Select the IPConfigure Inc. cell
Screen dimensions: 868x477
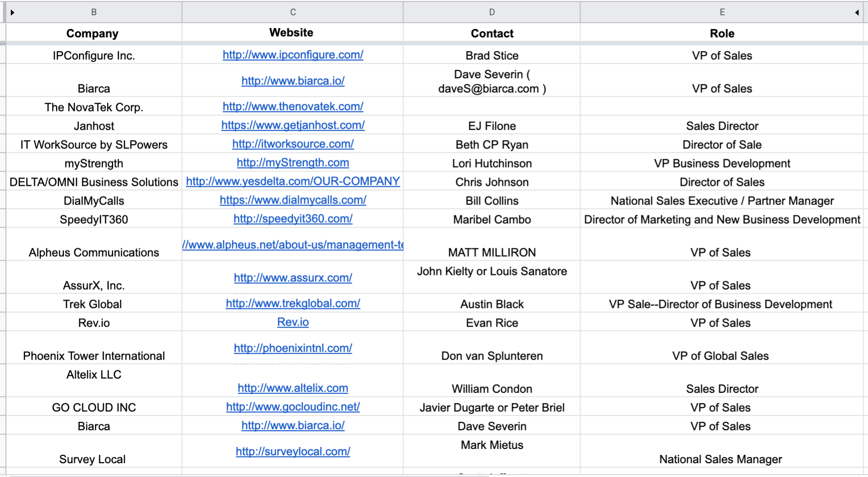point(94,55)
